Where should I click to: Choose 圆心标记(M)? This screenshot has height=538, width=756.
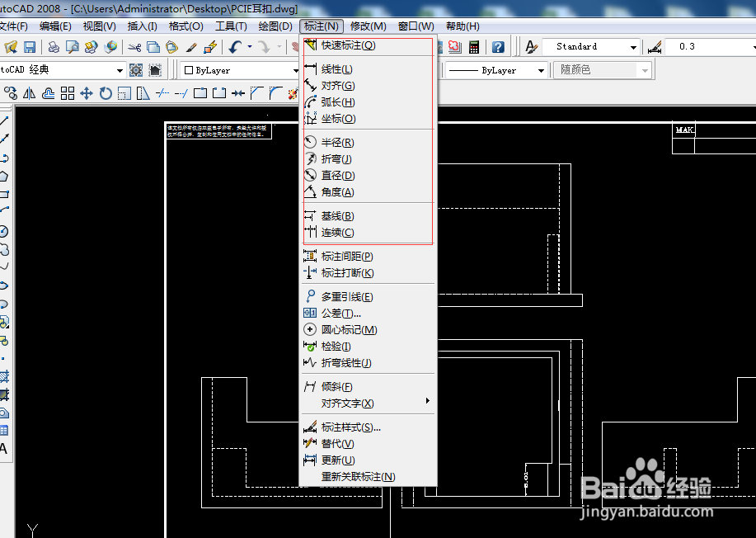point(369,329)
